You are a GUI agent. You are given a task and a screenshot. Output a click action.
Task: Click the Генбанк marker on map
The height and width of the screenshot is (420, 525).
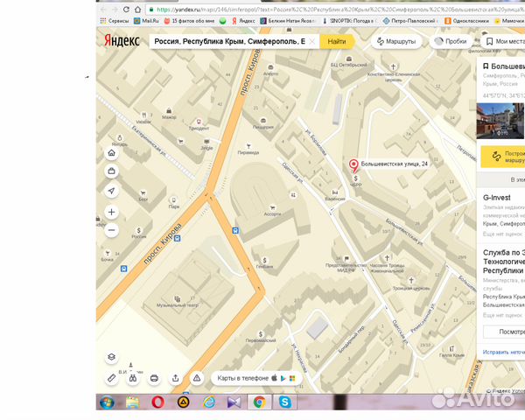coord(264,262)
